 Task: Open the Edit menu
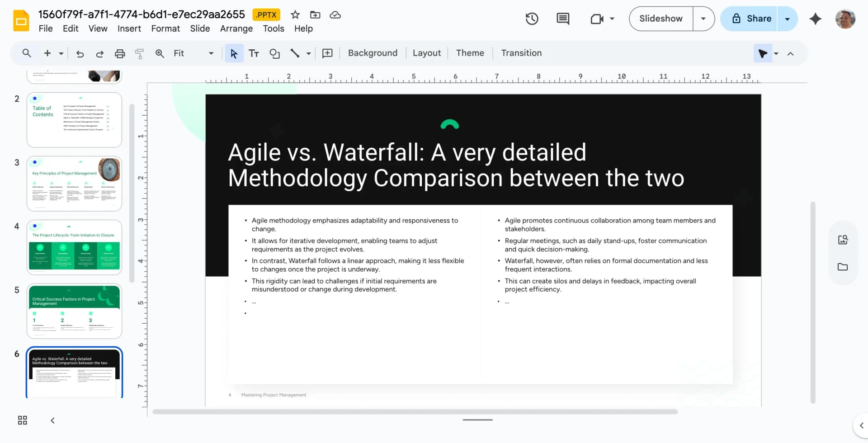(x=71, y=28)
